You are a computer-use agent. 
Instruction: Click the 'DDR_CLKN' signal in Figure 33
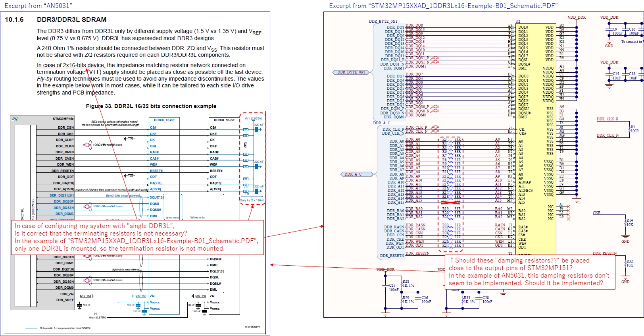point(65,146)
